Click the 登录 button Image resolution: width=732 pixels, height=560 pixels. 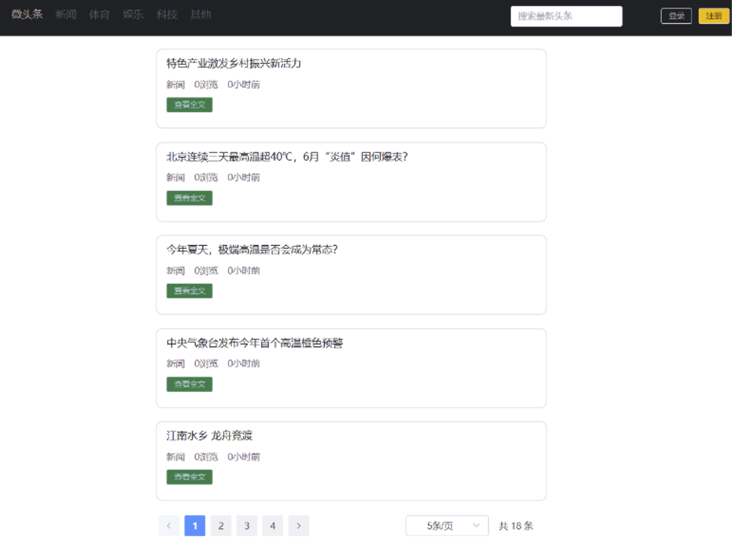pyautogui.click(x=676, y=16)
